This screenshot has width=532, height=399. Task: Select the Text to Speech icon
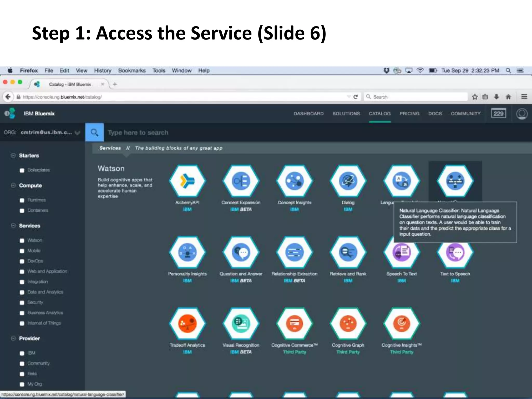click(x=455, y=255)
